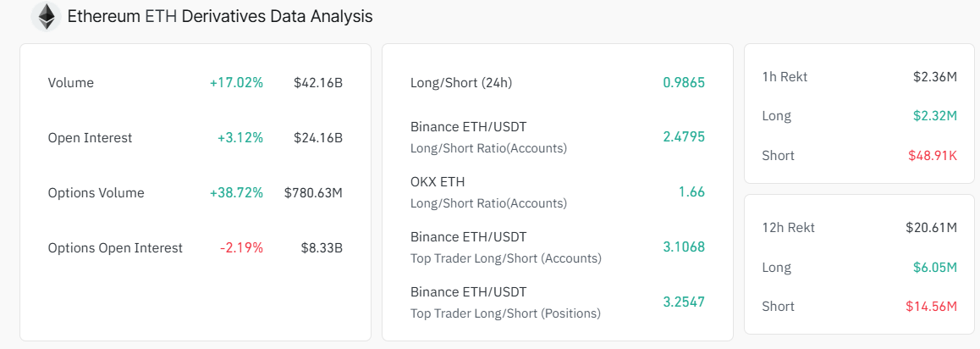This screenshot has height=349, width=980.
Task: Click the Options Open Interest -2.19% value
Action: pyautogui.click(x=241, y=247)
